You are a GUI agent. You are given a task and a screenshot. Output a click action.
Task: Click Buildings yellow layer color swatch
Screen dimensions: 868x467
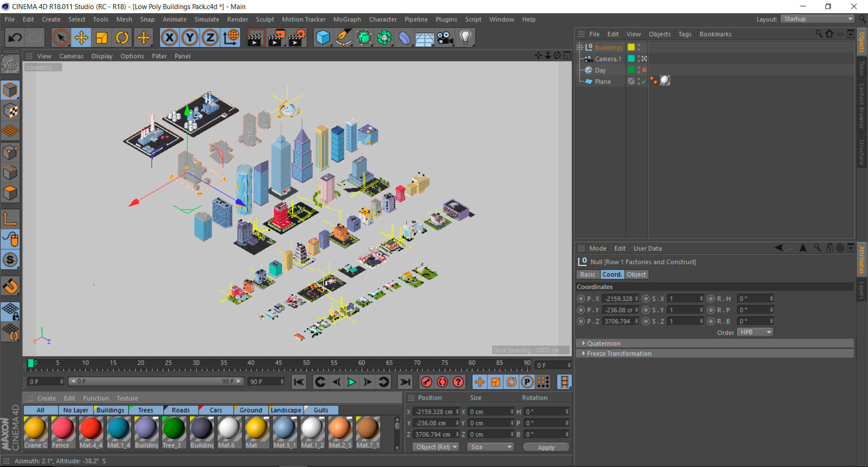point(631,48)
